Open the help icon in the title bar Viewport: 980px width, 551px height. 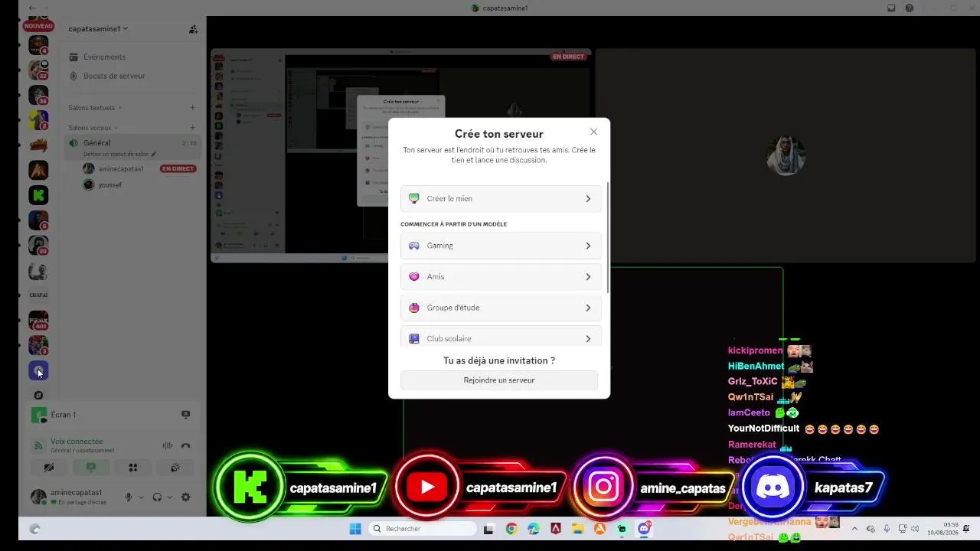pos(909,8)
